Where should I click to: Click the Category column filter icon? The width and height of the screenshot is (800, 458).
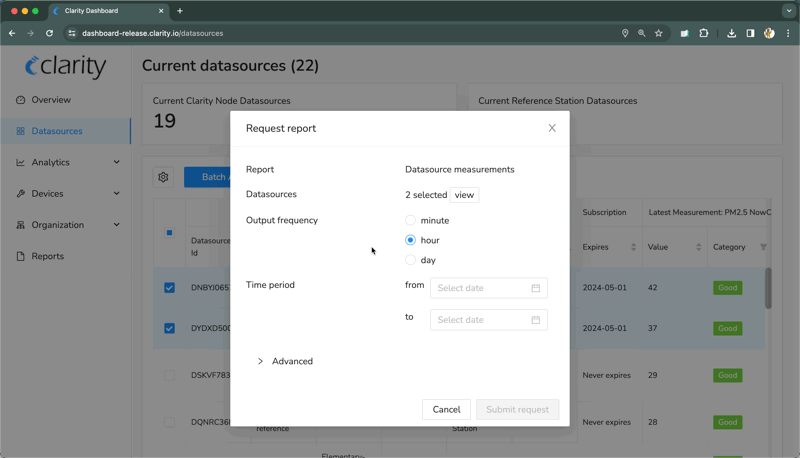[x=763, y=247]
